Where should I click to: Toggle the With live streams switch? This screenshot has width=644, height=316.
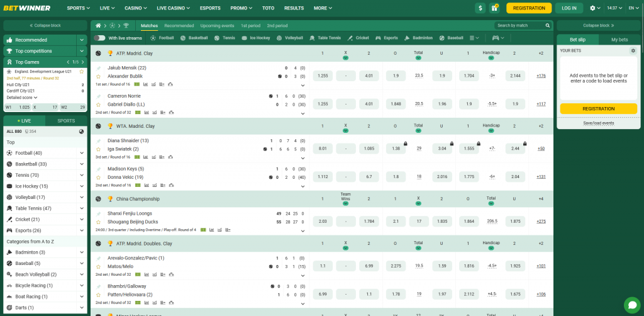pos(99,38)
